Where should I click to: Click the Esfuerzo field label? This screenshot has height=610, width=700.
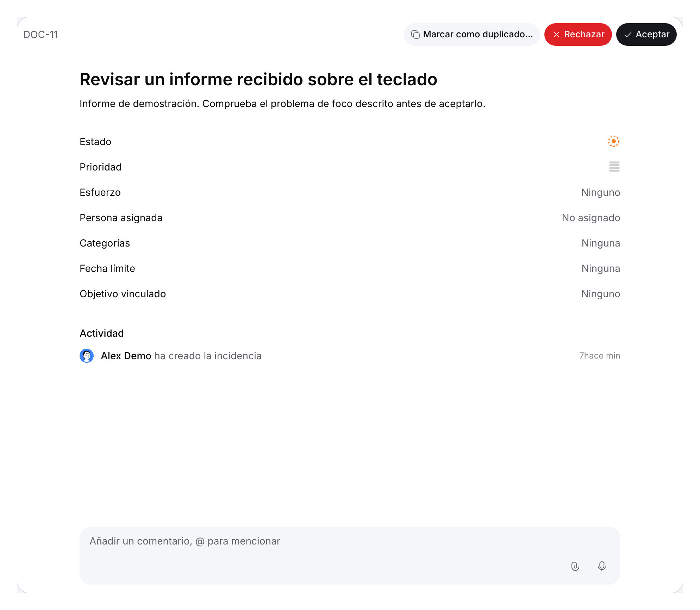[100, 192]
